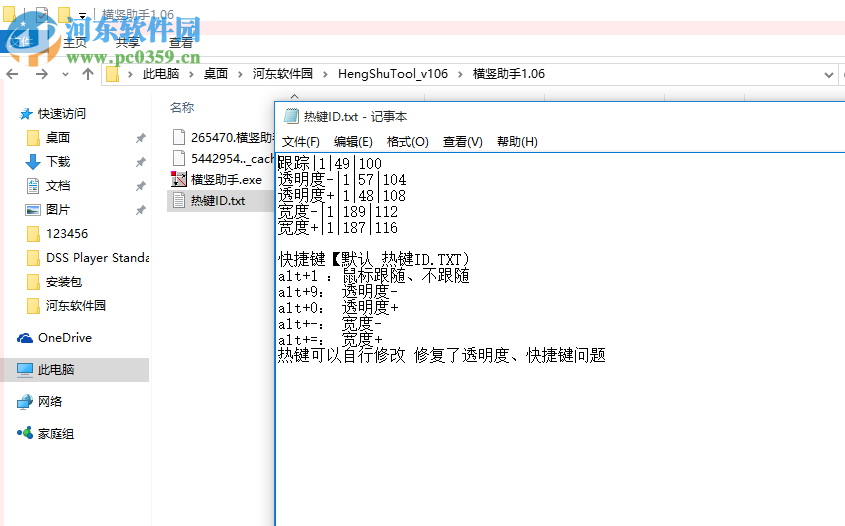The height and width of the screenshot is (526, 845).
Task: Open 河东软件园 folder in the sidebar
Action: click(x=75, y=306)
